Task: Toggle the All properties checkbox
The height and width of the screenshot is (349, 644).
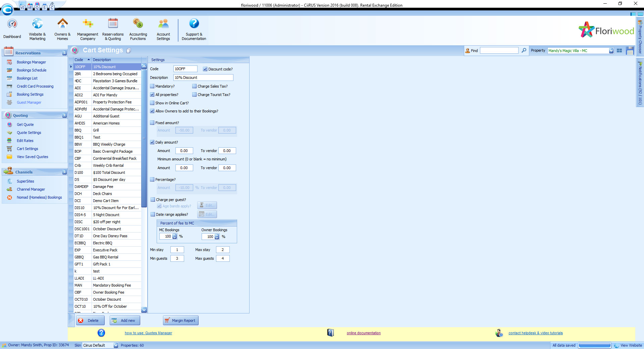Action: (152, 95)
